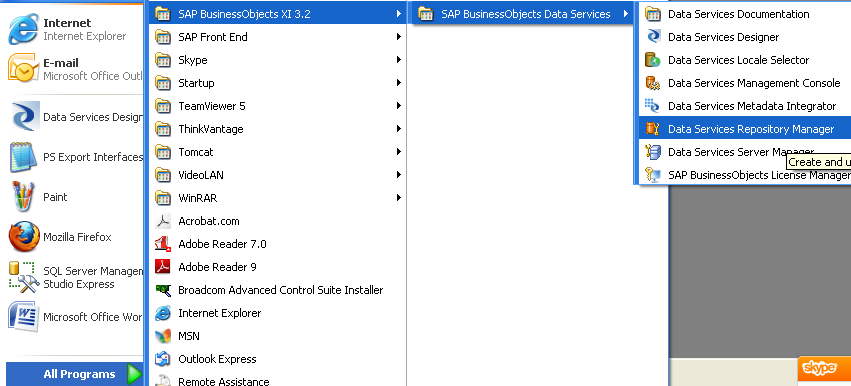Expand the SAP Front End submenu arrow
Image resolution: width=851 pixels, height=386 pixels.
click(x=399, y=37)
